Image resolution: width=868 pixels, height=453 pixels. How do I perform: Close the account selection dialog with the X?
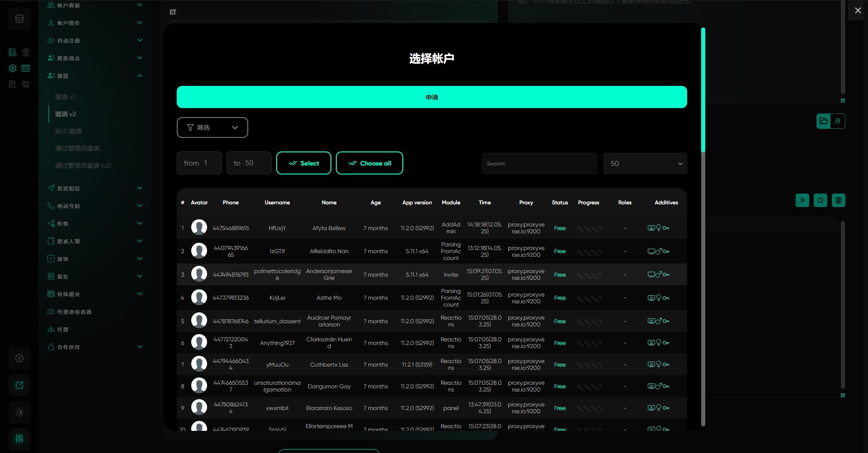[858, 10]
